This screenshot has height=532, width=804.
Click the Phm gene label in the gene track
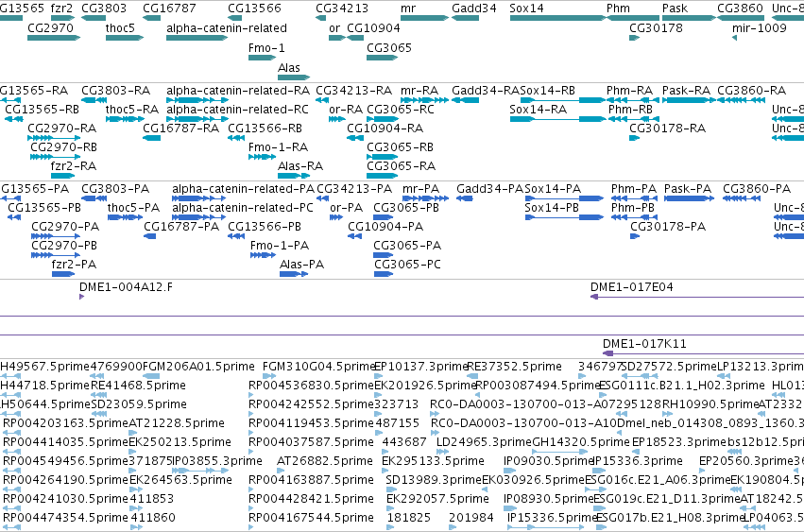coord(619,9)
